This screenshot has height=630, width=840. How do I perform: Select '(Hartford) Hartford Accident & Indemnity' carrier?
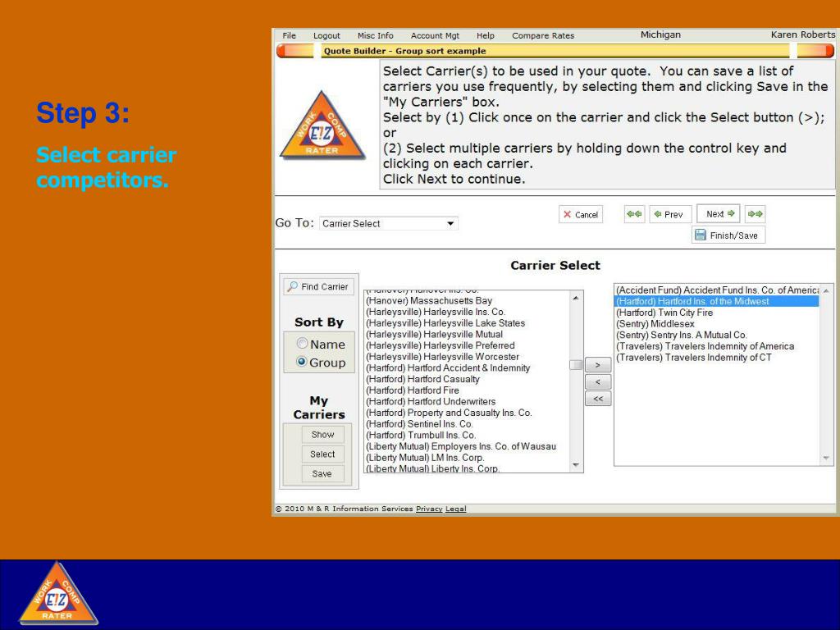coord(467,368)
